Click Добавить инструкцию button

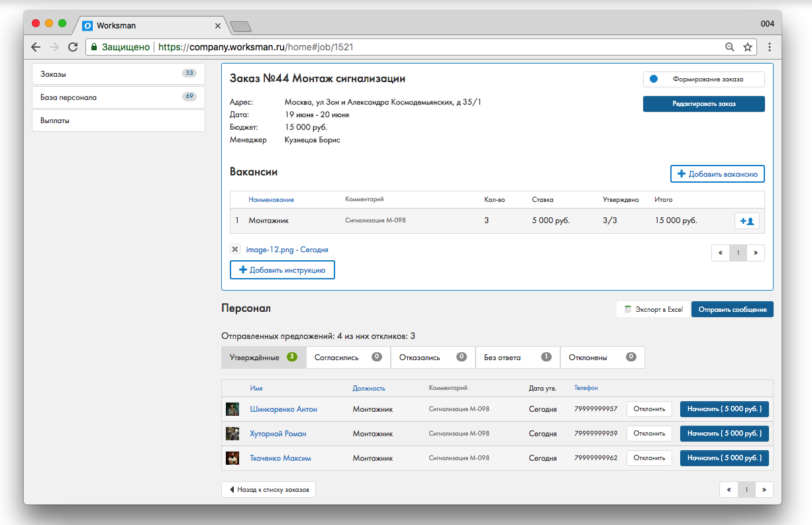(x=282, y=270)
